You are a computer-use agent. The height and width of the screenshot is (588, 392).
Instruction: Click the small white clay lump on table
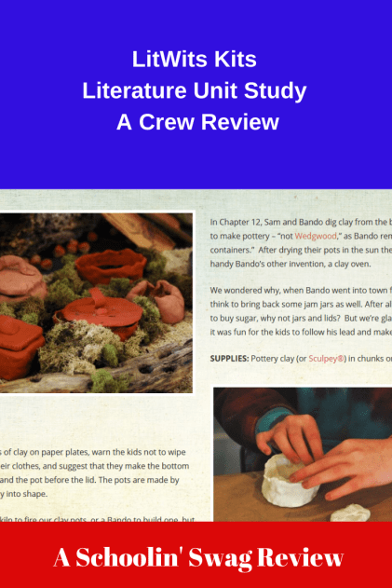[350, 513]
